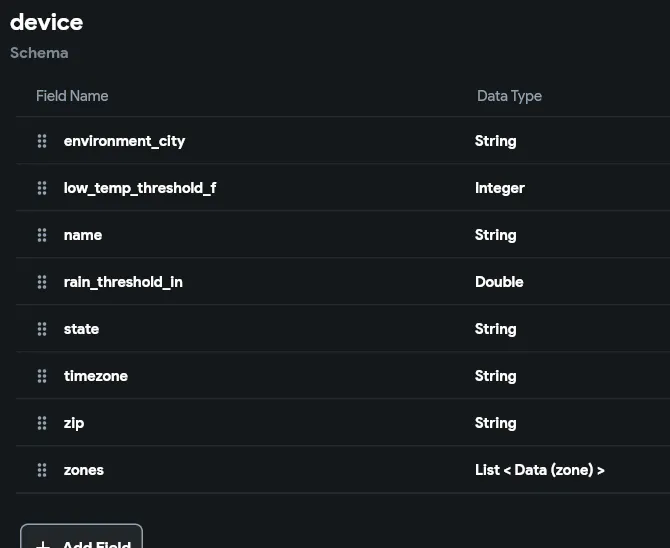
Task: Click drag handle for environment_city field
Action: coord(42,141)
